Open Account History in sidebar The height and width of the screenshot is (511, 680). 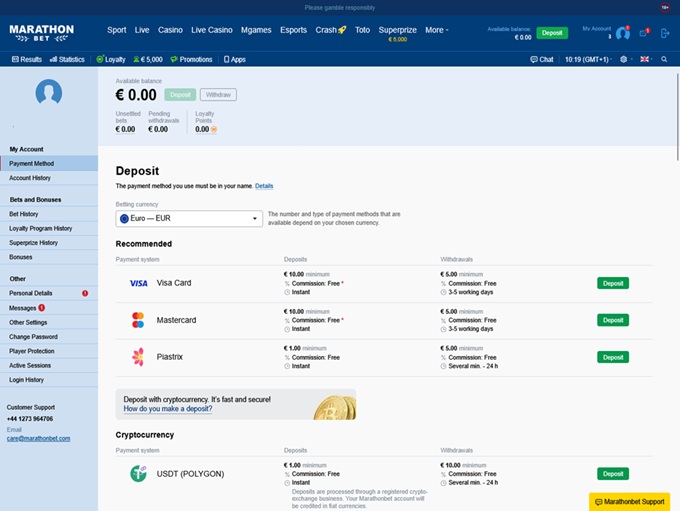[x=30, y=178]
